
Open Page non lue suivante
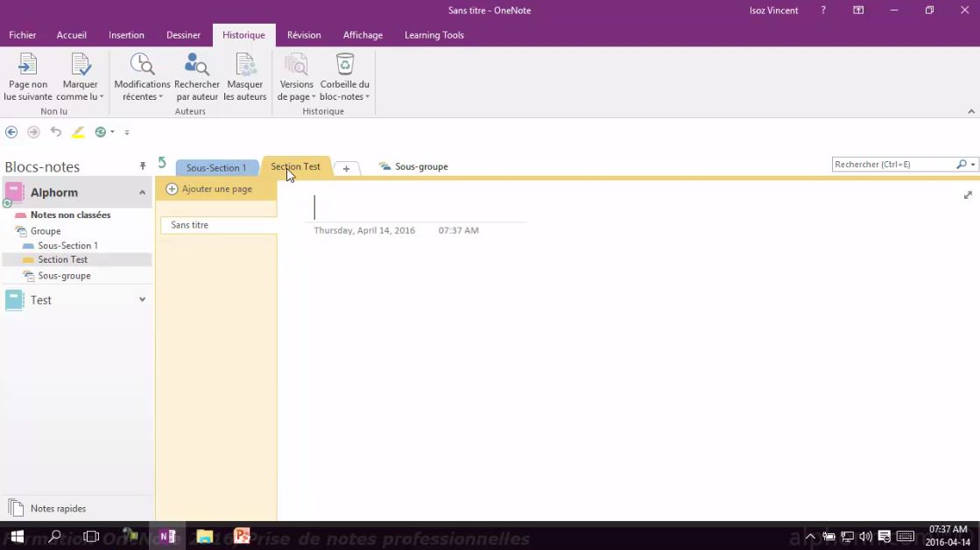pos(27,74)
